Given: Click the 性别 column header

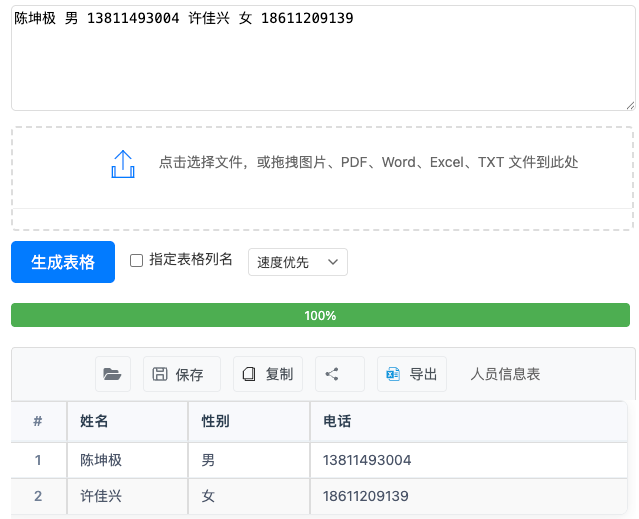Looking at the screenshot, I should pos(249,421).
